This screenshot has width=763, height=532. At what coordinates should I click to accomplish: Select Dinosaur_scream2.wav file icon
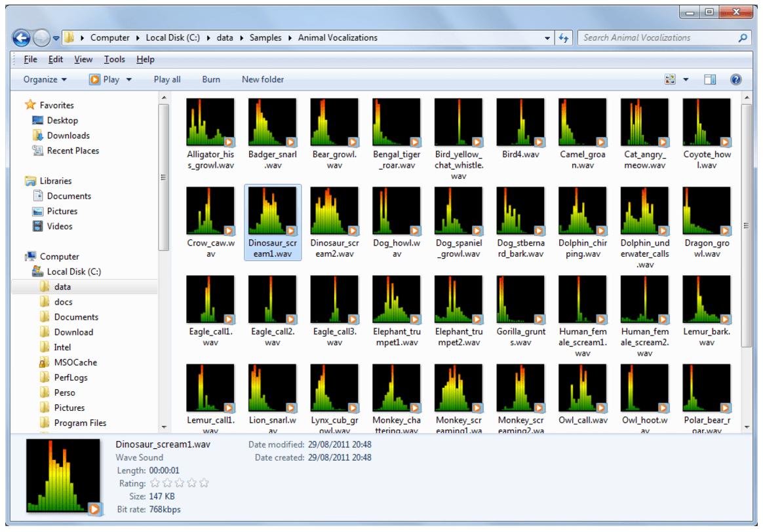[x=334, y=211]
